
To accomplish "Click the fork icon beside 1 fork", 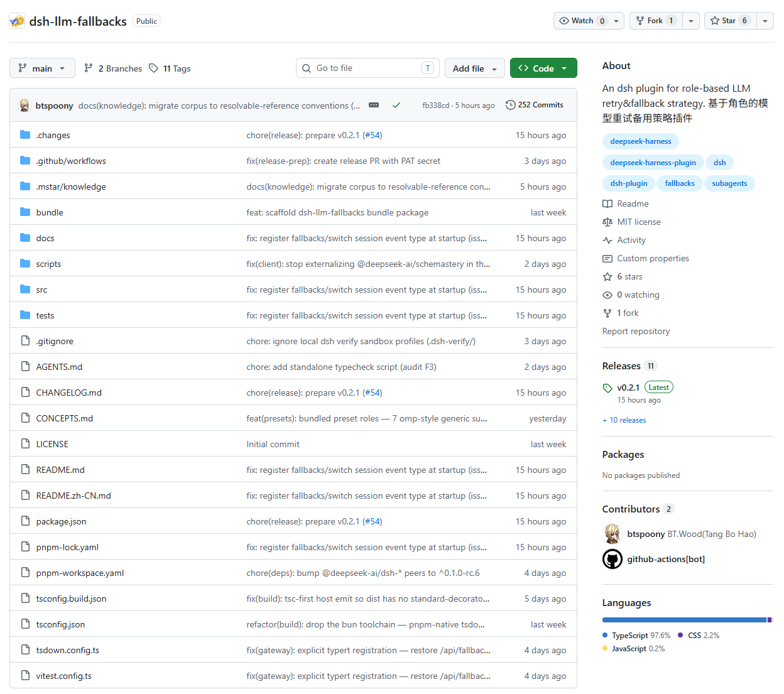I will (607, 313).
